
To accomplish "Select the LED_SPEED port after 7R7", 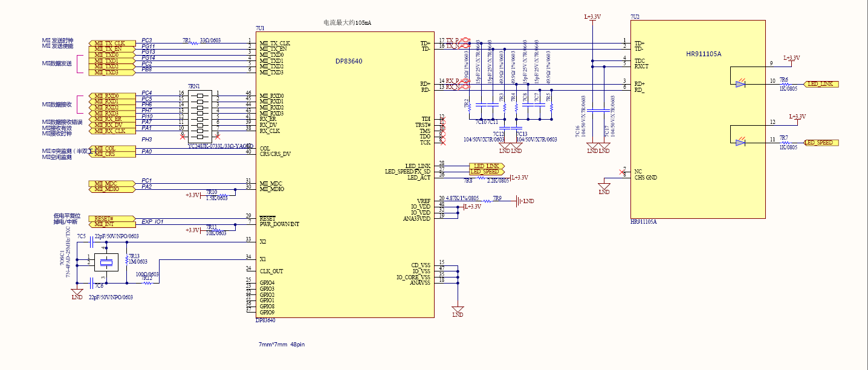I will pyautogui.click(x=821, y=143).
